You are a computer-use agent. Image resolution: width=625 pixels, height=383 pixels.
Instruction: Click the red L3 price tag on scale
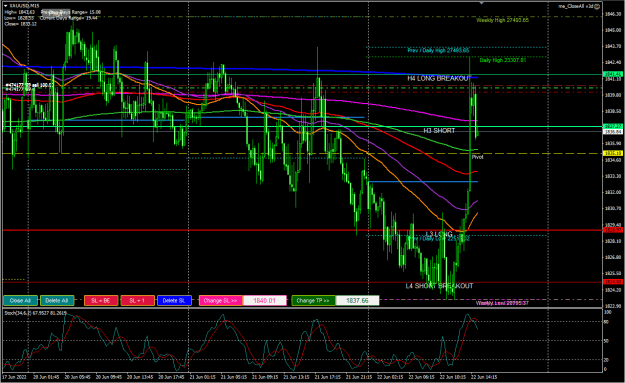coord(613,230)
